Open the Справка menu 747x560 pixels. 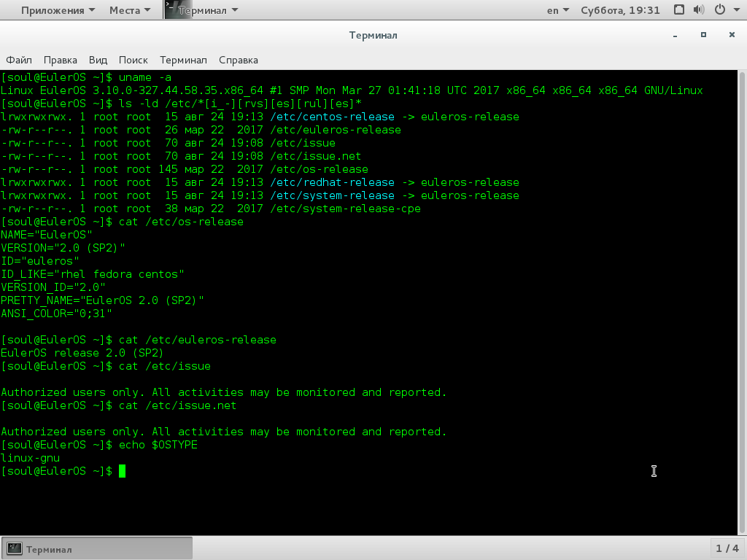(x=239, y=60)
